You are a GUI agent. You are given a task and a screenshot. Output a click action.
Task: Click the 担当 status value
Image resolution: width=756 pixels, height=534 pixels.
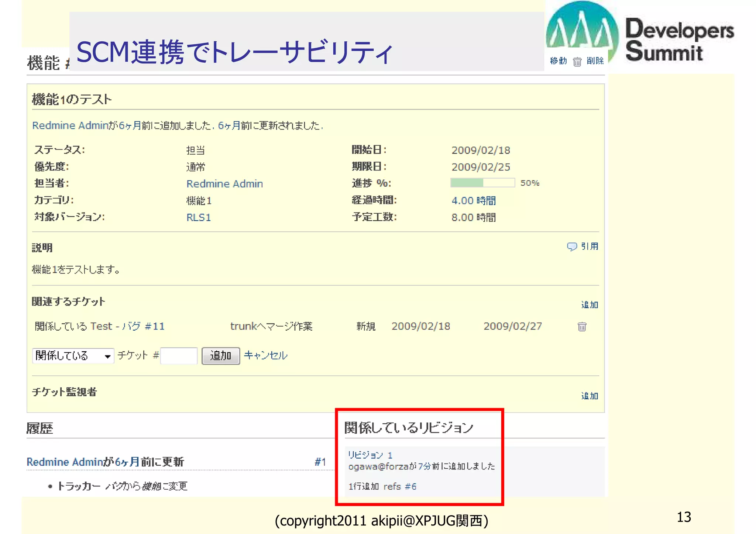click(x=196, y=150)
